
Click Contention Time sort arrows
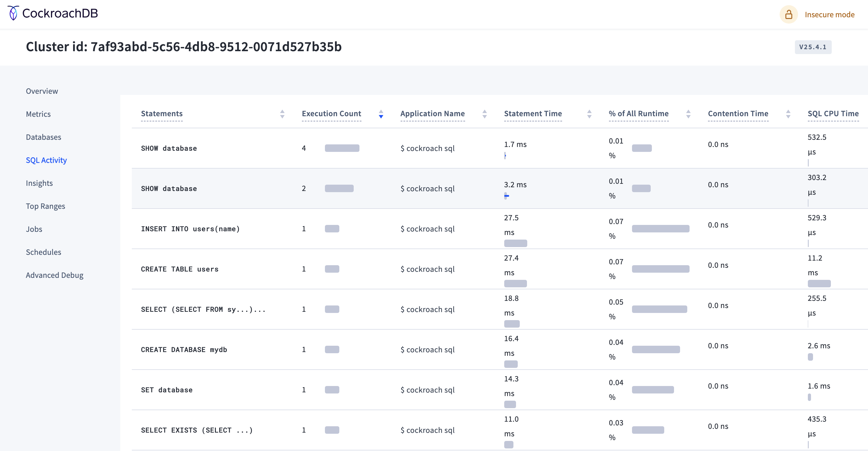[788, 114]
